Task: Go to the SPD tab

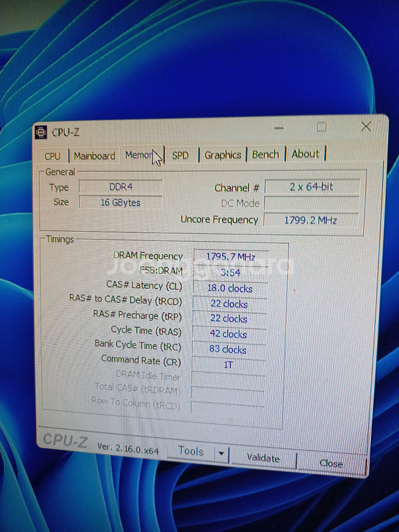Action: click(x=180, y=155)
